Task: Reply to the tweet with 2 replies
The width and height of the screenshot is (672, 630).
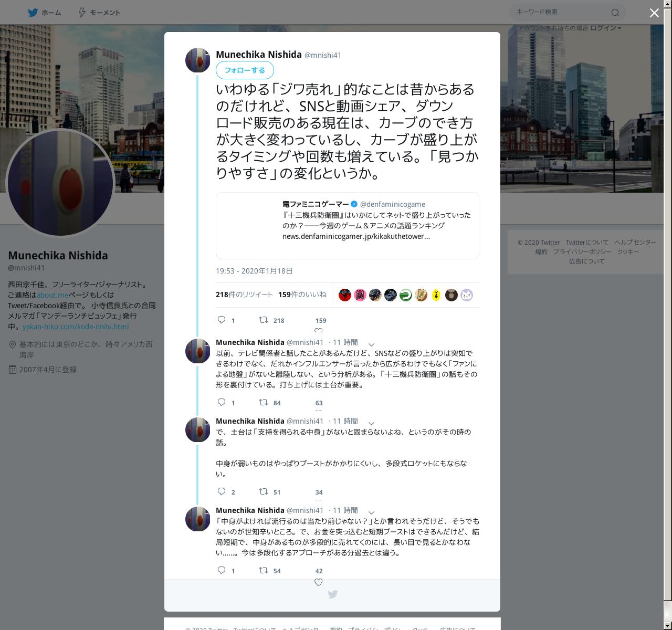Action: click(222, 492)
